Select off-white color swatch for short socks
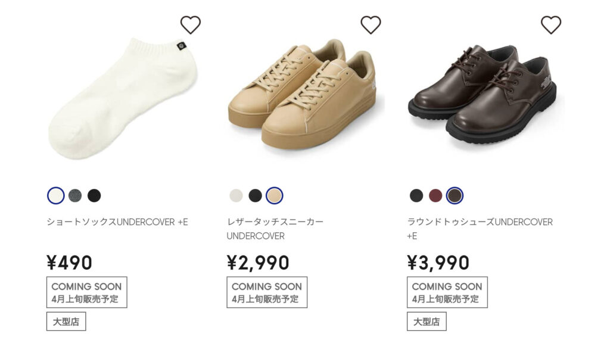The height and width of the screenshot is (364, 610). coord(55,195)
